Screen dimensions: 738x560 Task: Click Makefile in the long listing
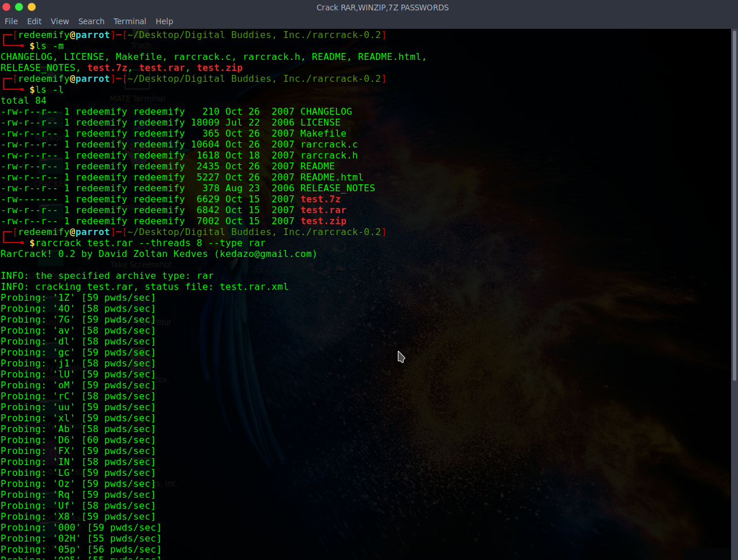[323, 134]
